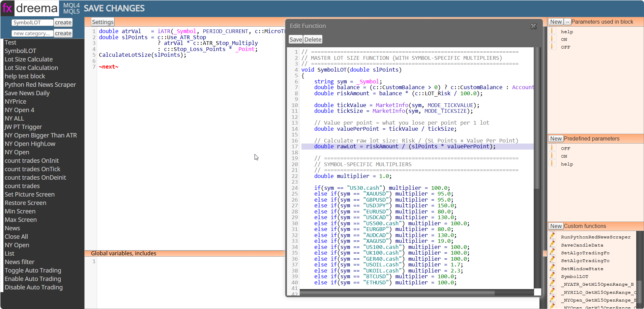Select Lot Size Calculation in the sidebar

tap(31, 68)
